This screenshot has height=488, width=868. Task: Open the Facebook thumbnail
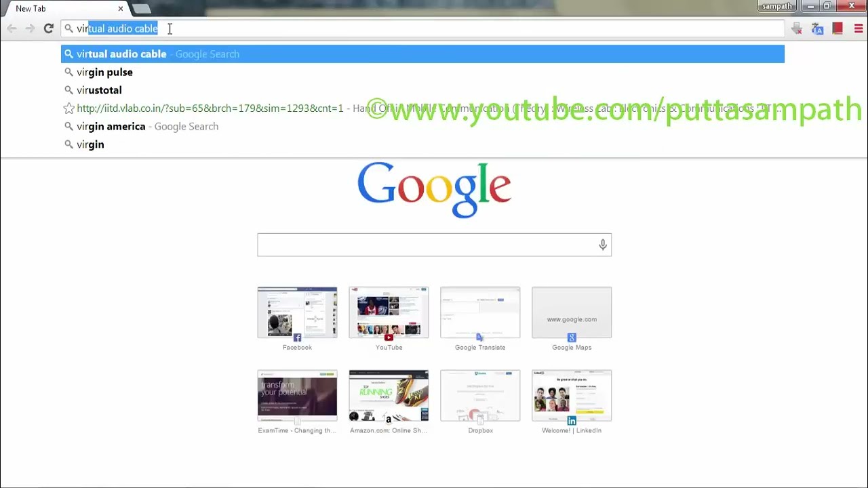click(x=297, y=312)
